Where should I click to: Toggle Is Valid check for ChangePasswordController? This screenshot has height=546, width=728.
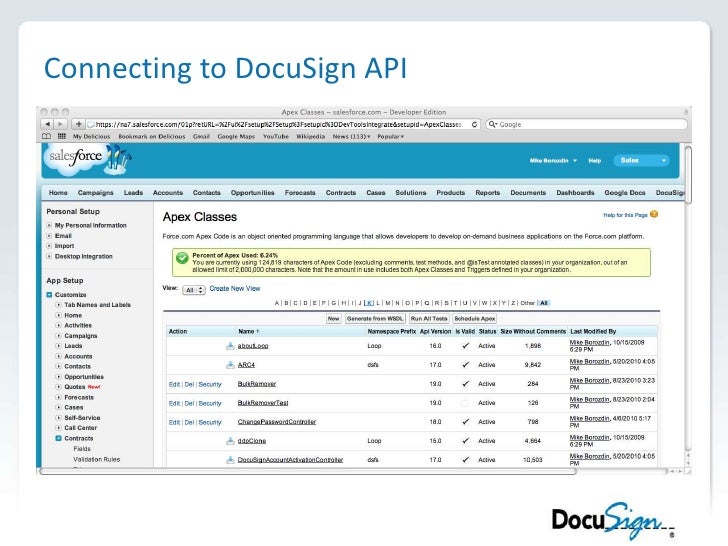[x=465, y=422]
